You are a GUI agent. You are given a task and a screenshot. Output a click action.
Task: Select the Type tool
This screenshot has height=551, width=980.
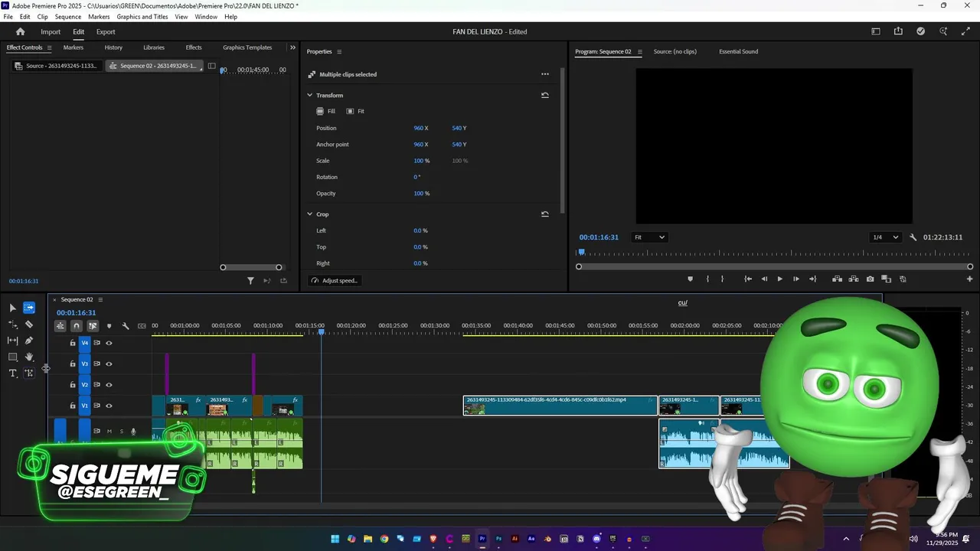(x=12, y=373)
